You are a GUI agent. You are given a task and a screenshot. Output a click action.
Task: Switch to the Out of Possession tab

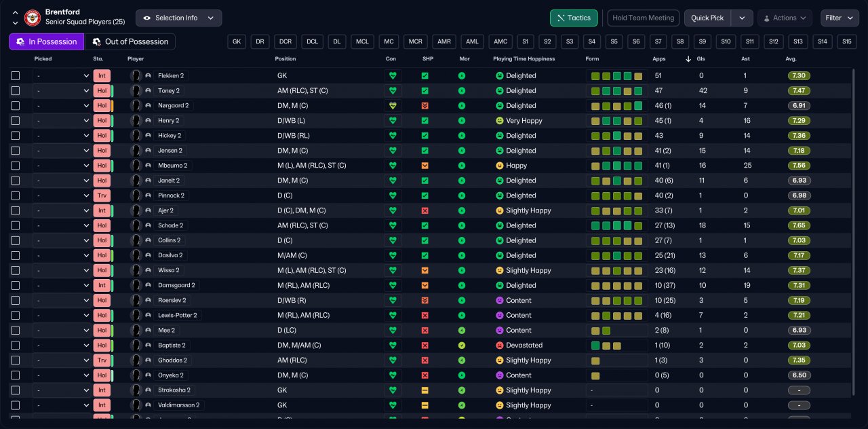tap(130, 41)
